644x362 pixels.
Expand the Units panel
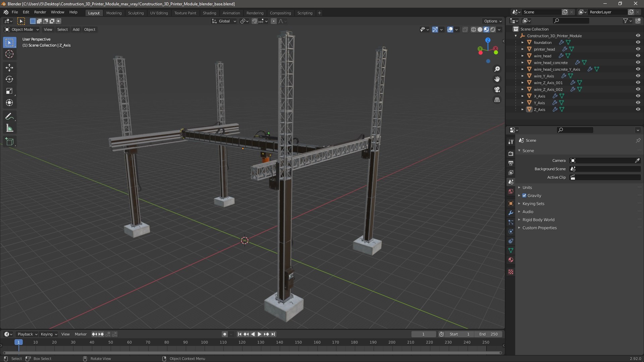(x=527, y=187)
